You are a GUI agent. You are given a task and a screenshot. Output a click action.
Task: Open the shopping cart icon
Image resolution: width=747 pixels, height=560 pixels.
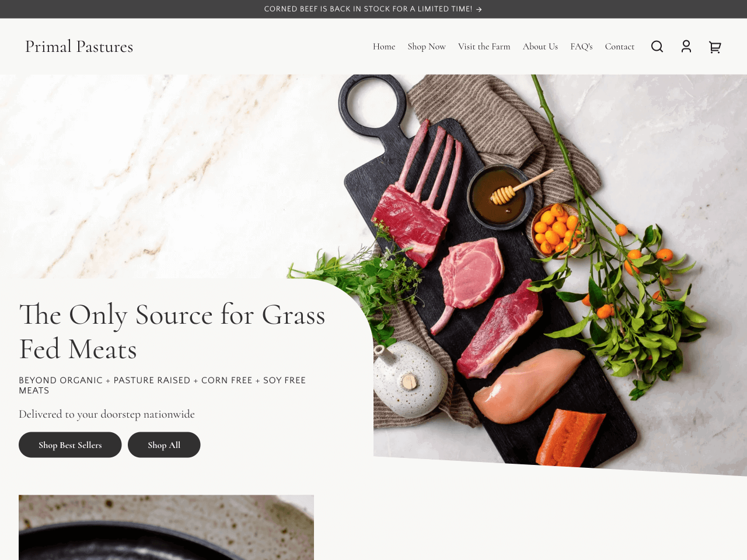pos(715,47)
